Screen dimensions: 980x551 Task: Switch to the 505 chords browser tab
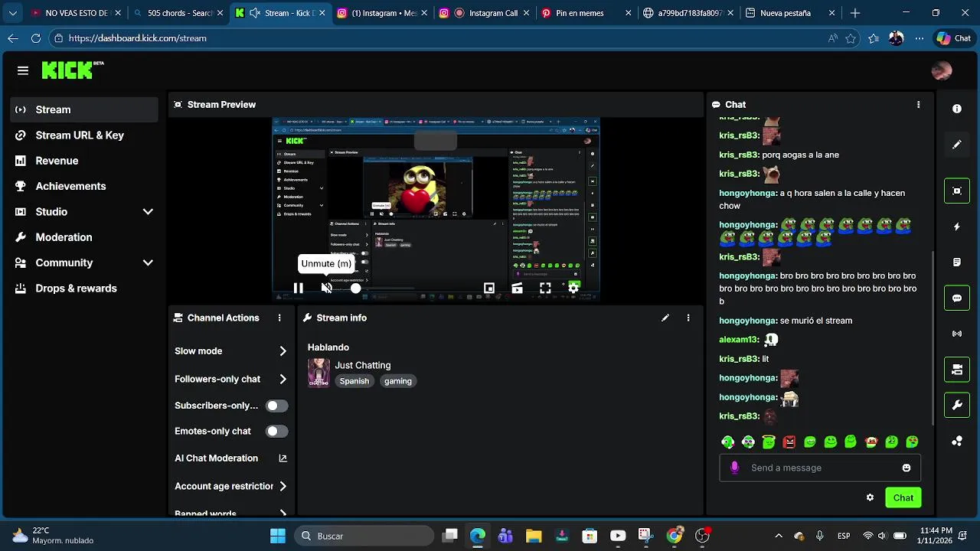pos(178,13)
